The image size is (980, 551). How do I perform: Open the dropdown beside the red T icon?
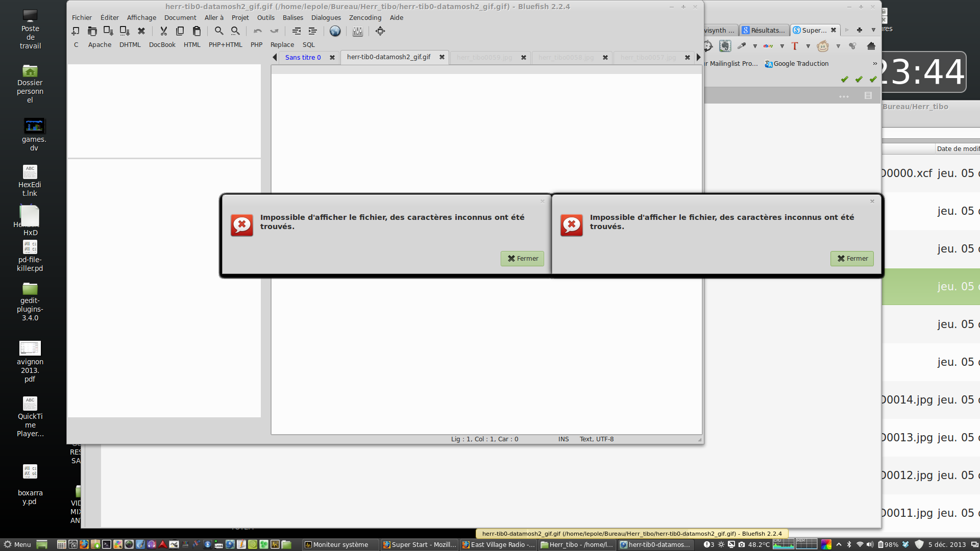click(x=808, y=46)
